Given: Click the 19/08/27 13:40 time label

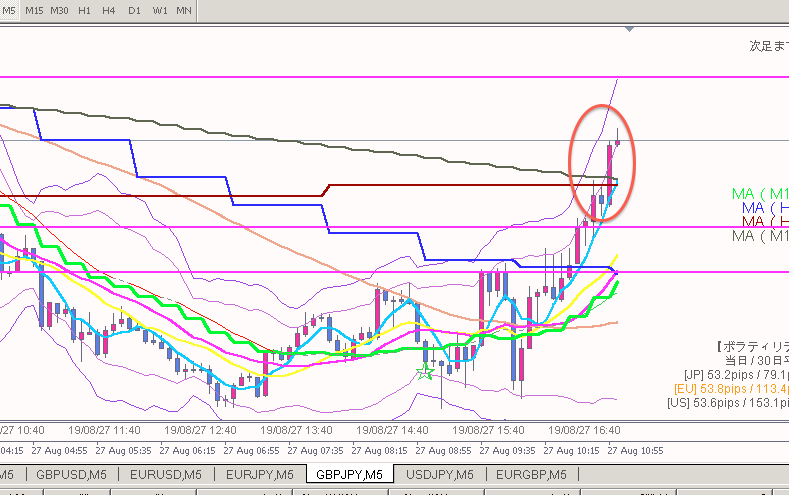Looking at the screenshot, I should (x=296, y=430).
